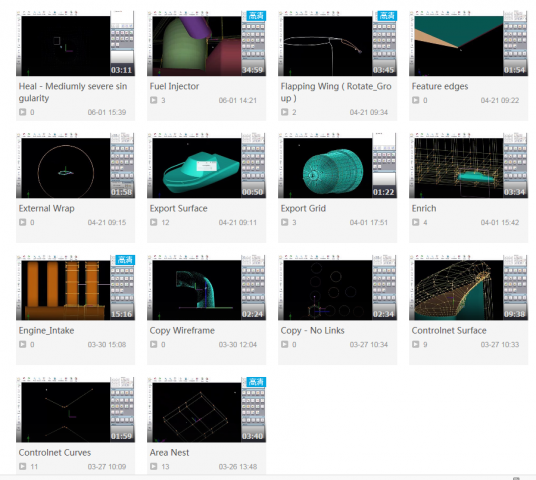Open the Export Surface video thumbnail
The width and height of the screenshot is (536, 480).
coord(206,165)
